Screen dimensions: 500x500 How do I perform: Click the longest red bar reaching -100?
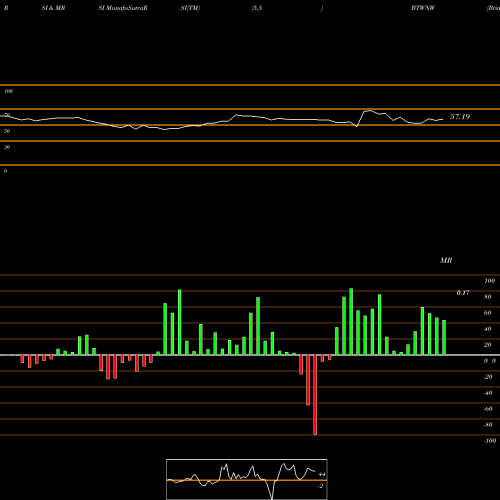(315, 395)
